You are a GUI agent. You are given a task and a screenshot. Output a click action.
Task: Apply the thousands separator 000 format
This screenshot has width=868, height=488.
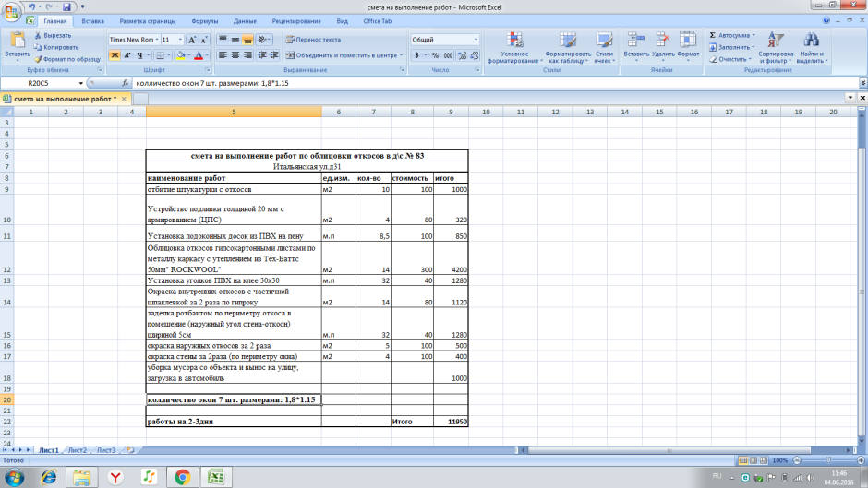pos(448,55)
